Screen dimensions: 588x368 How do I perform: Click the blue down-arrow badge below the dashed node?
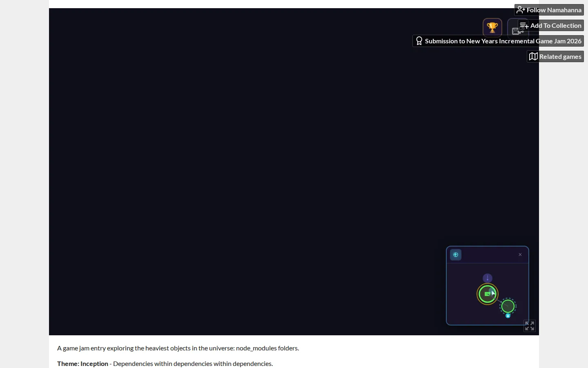click(508, 316)
